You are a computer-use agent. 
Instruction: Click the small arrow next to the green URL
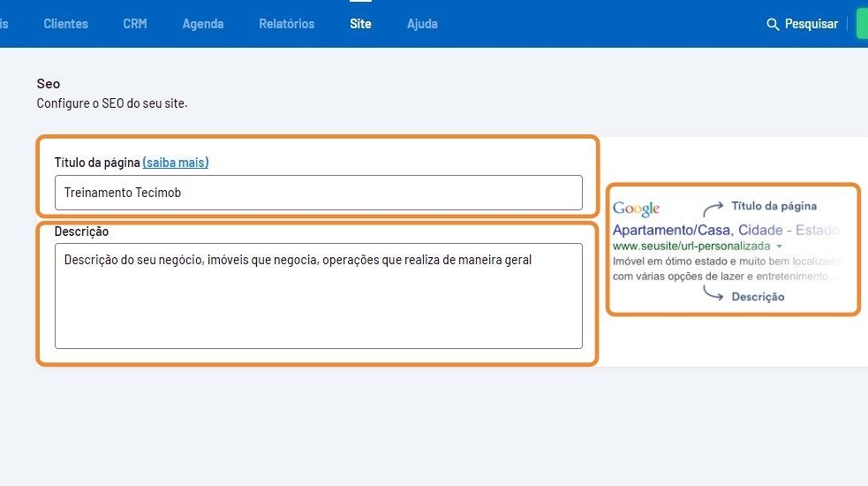[x=779, y=246]
